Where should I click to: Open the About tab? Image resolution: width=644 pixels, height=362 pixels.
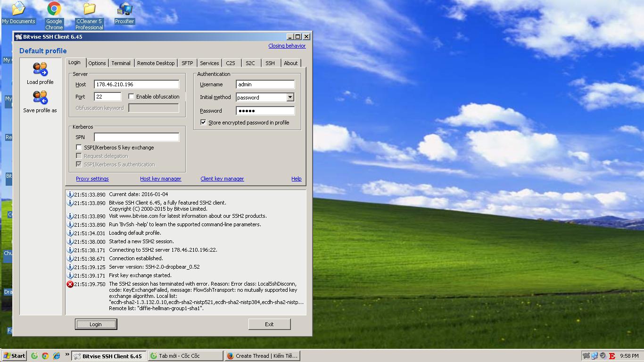(291, 63)
